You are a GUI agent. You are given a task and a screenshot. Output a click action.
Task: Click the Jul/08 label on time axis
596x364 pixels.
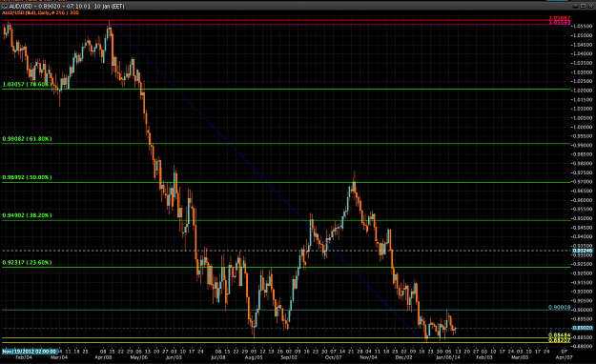pos(218,357)
